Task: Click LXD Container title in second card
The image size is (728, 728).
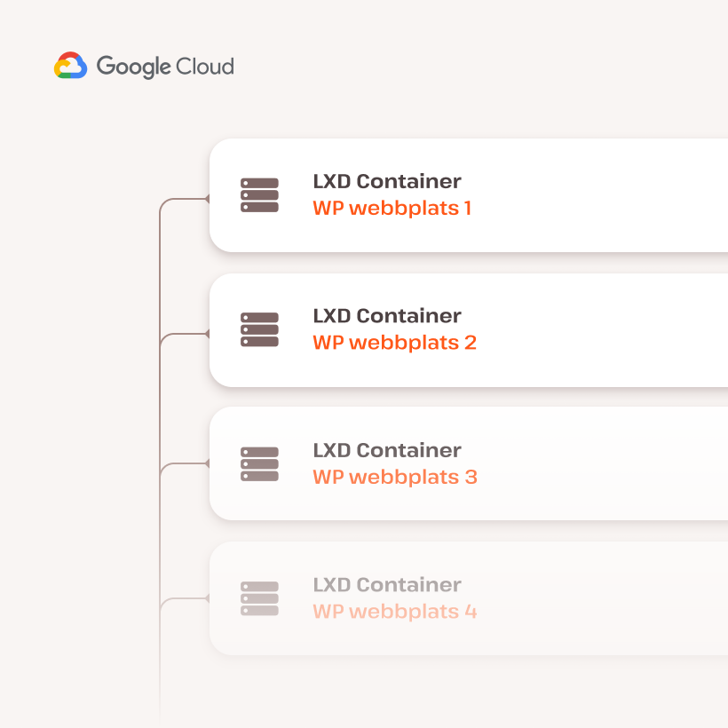Action: pyautogui.click(x=387, y=316)
